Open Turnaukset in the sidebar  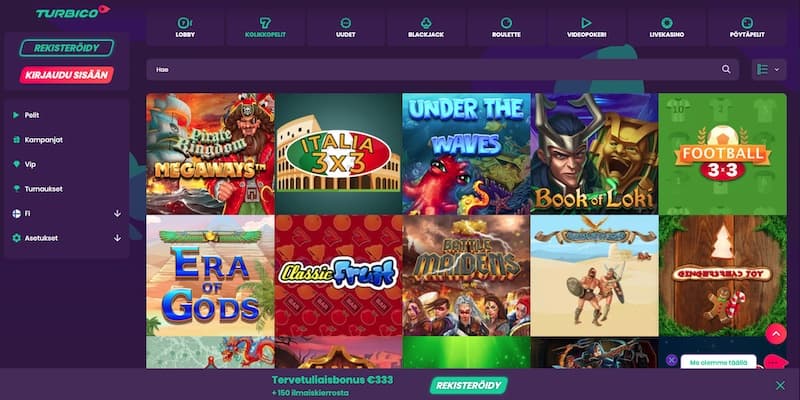pos(44,189)
